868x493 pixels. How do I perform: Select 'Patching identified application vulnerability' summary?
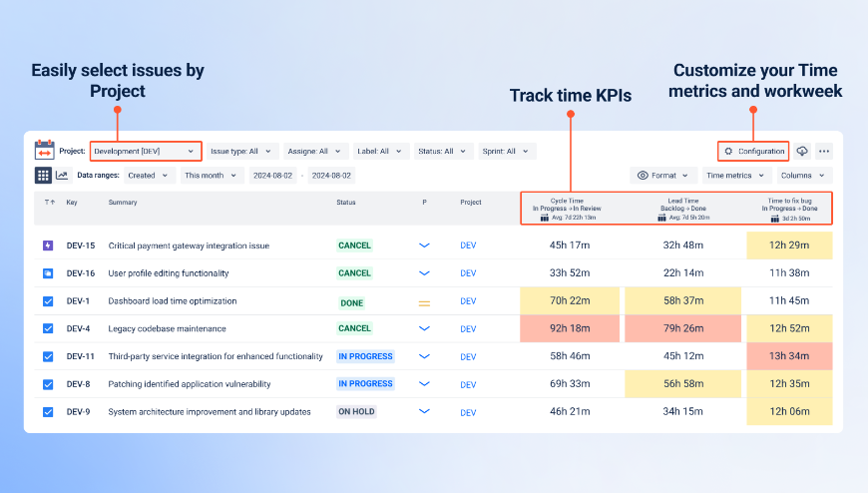190,384
